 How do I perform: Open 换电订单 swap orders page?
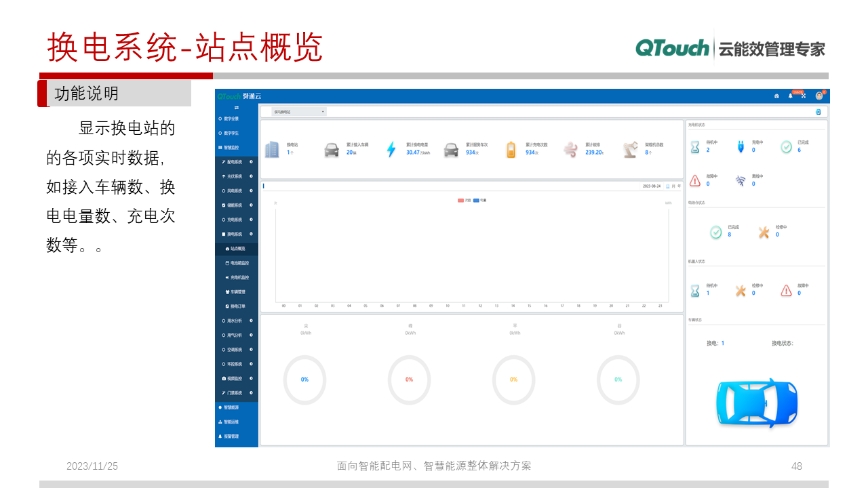[237, 306]
